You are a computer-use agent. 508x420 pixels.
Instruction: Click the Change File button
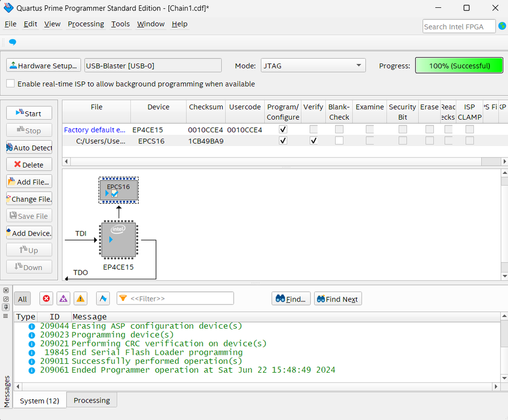point(29,199)
